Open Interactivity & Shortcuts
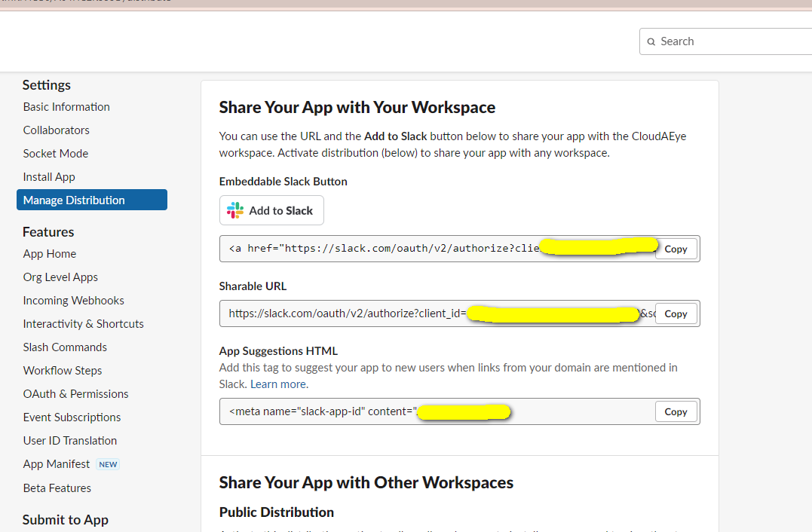This screenshot has height=532, width=812. click(84, 323)
